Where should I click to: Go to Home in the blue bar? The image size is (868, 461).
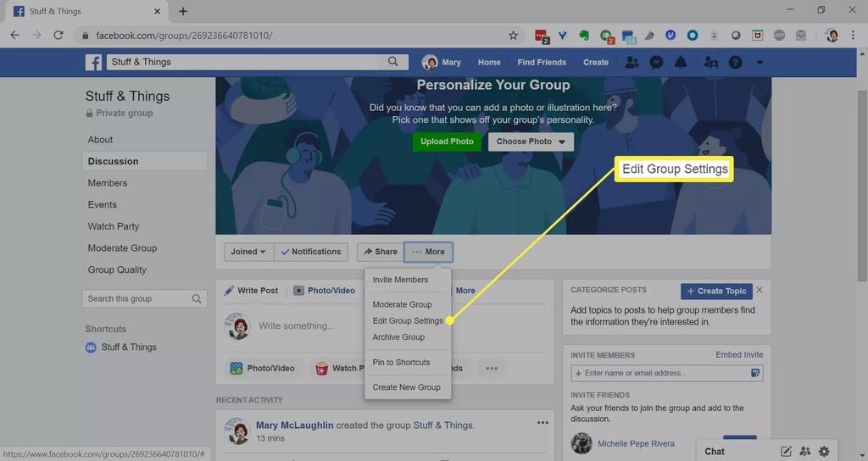[489, 63]
